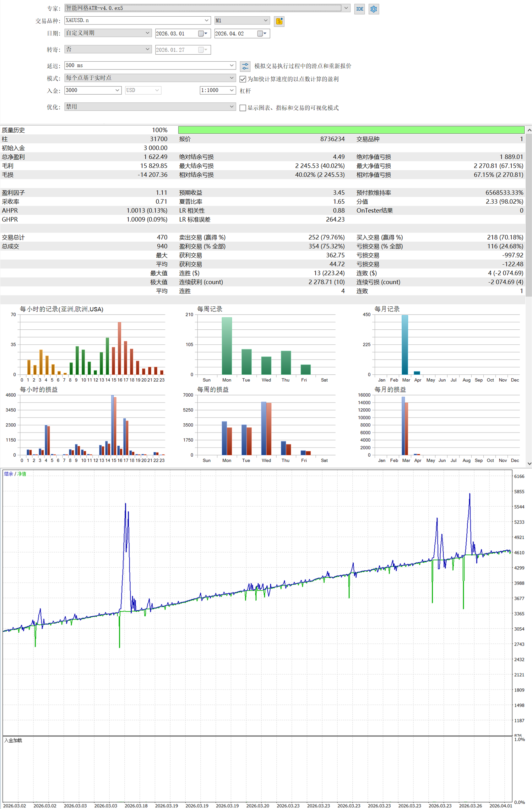This screenshot has width=532, height=809.
Task: Open the 日期 自定义周期 dropdown
Action: click(147, 33)
